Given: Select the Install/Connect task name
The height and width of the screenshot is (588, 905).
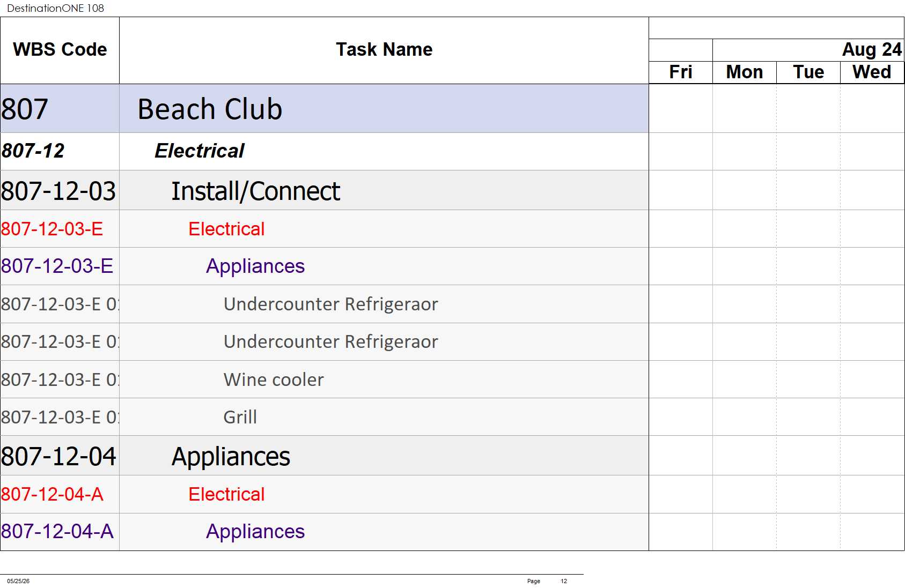Looking at the screenshot, I should coord(256,191).
